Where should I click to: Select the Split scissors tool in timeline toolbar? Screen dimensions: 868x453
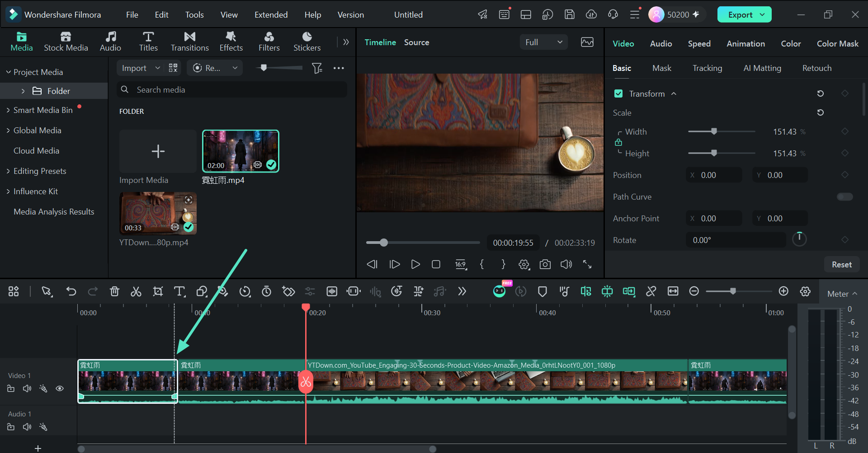point(136,292)
